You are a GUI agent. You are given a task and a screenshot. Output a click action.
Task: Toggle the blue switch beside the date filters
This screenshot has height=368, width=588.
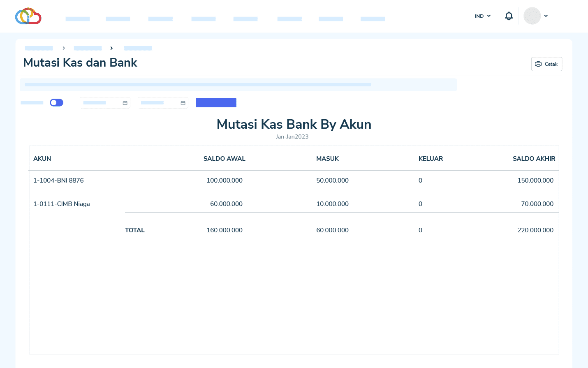tap(57, 103)
